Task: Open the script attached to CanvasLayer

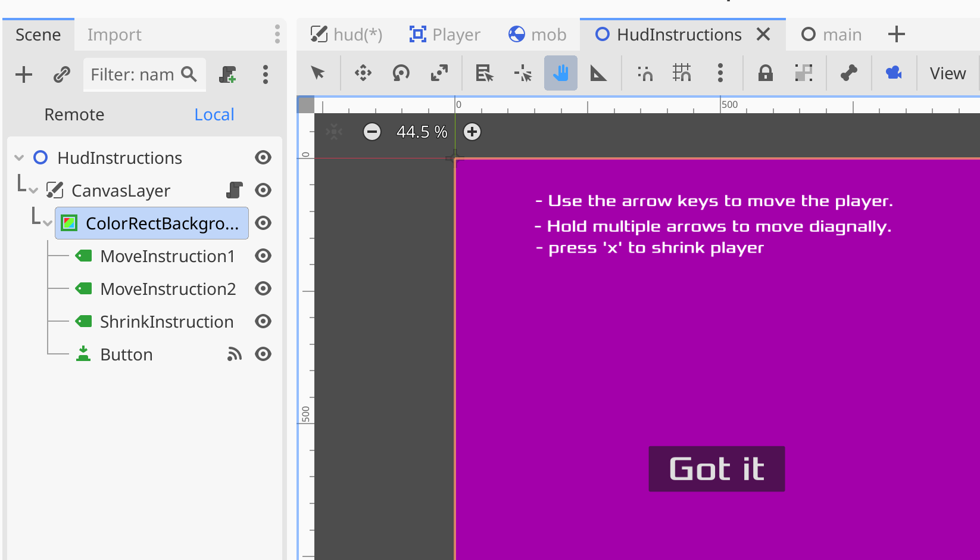Action: pos(234,190)
